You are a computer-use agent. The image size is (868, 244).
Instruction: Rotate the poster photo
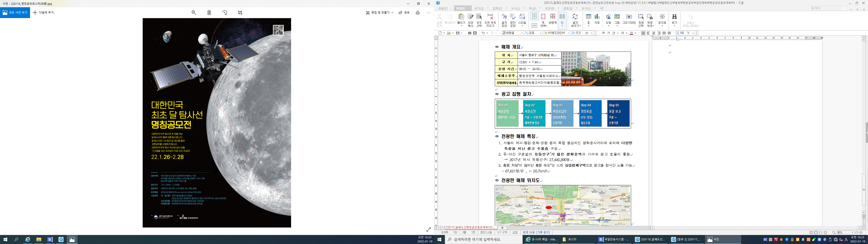[225, 12]
